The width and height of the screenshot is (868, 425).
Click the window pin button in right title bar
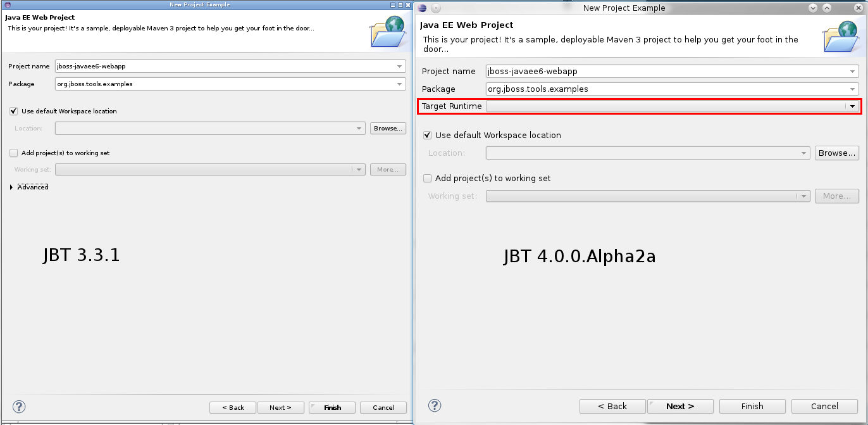pos(436,8)
